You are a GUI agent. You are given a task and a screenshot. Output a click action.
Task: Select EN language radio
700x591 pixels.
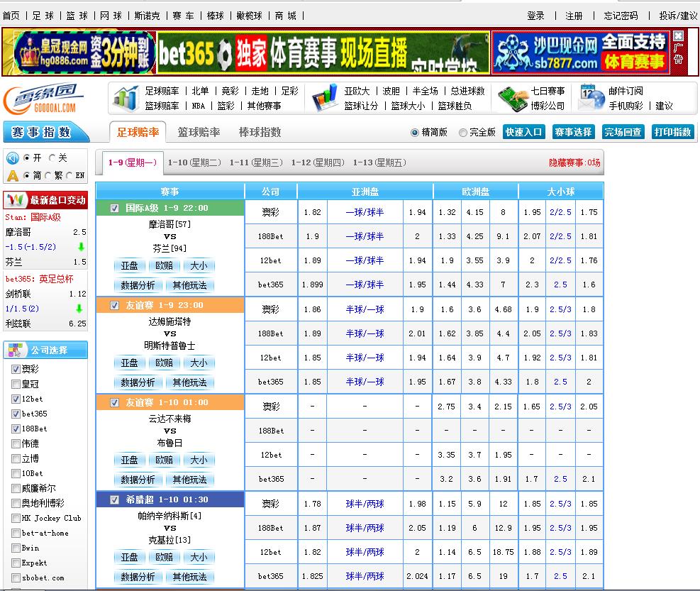coord(70,175)
